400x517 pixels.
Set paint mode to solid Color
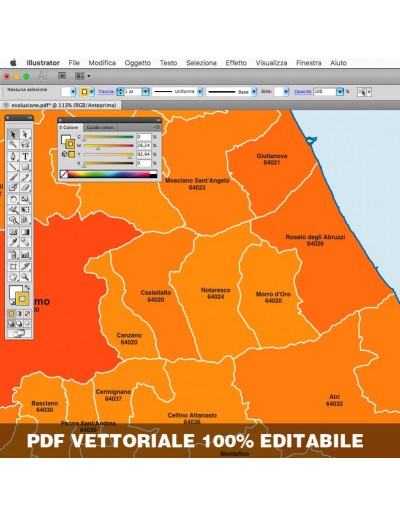pyautogui.click(x=11, y=314)
